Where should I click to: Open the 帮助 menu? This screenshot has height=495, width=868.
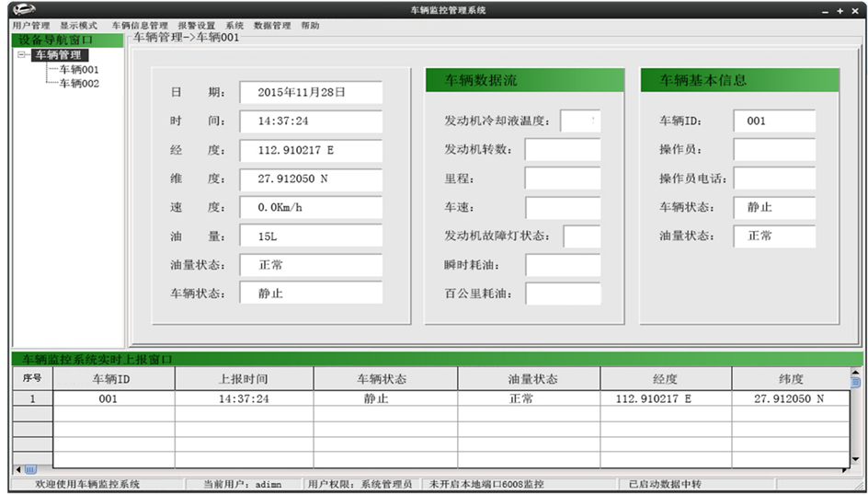[310, 26]
